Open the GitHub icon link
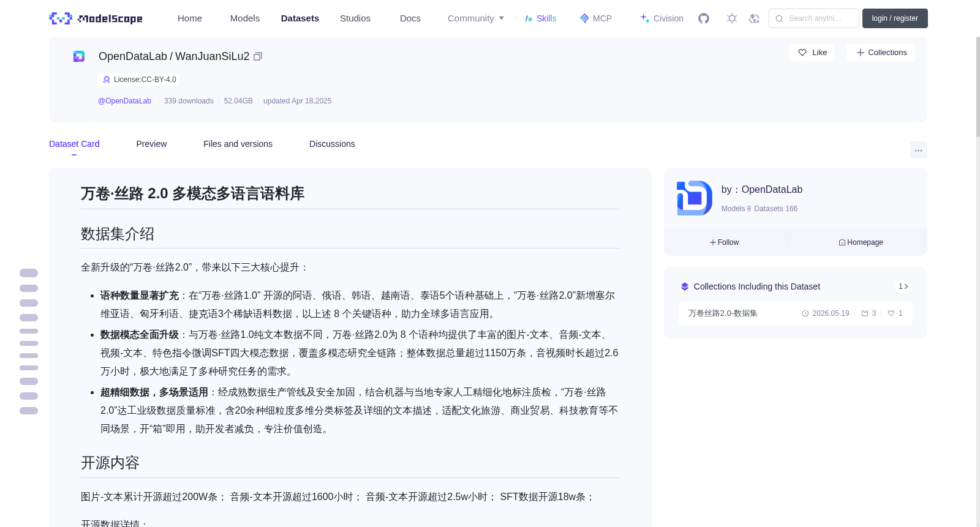Screen dimensions: 980x527 [x=704, y=18]
